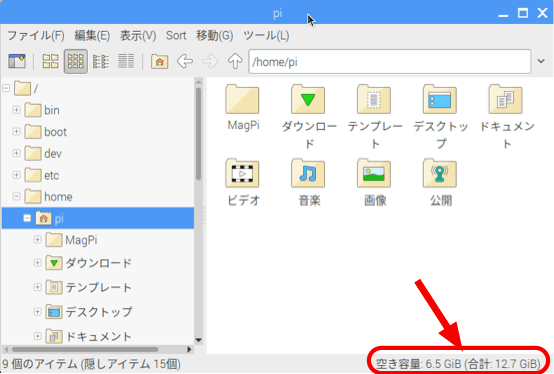The width and height of the screenshot is (554, 374).
Task: Select デスクトップ in tree sidebar
Action: [89, 312]
